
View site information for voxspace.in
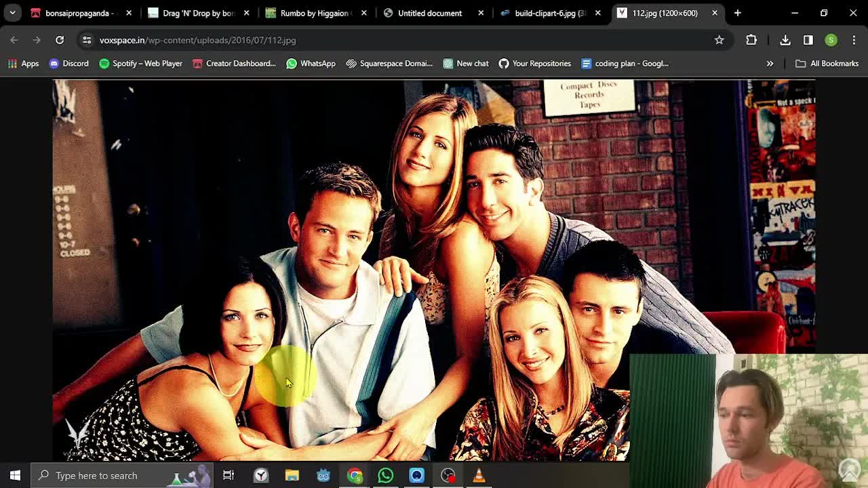tap(87, 40)
